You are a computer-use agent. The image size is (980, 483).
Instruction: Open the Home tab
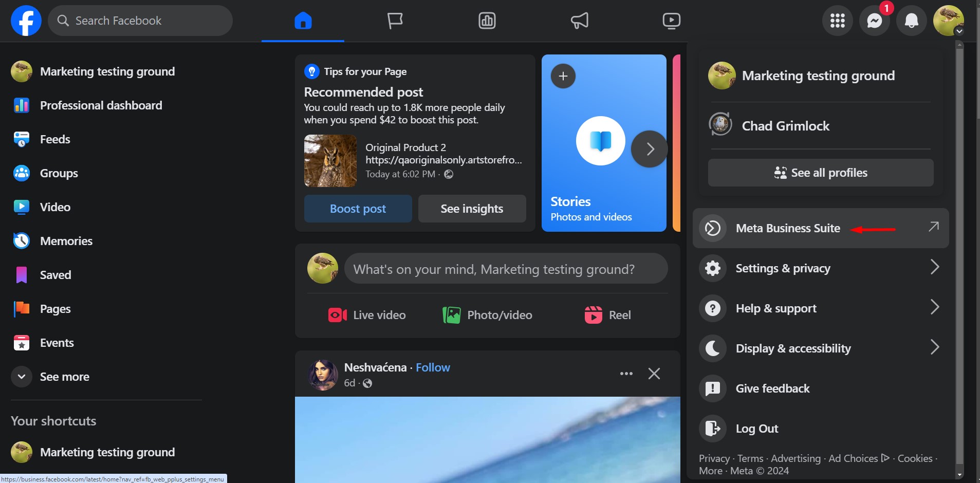coord(303,21)
